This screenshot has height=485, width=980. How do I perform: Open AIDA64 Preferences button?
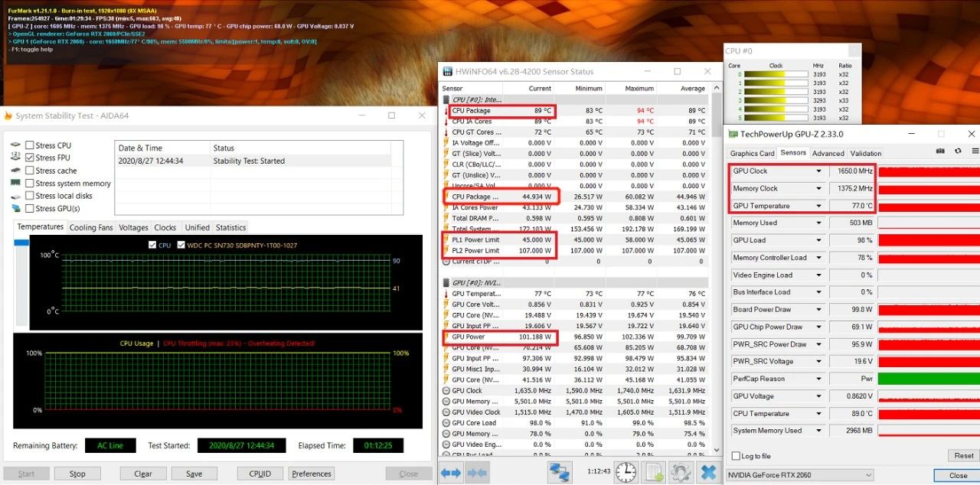pyautogui.click(x=312, y=474)
